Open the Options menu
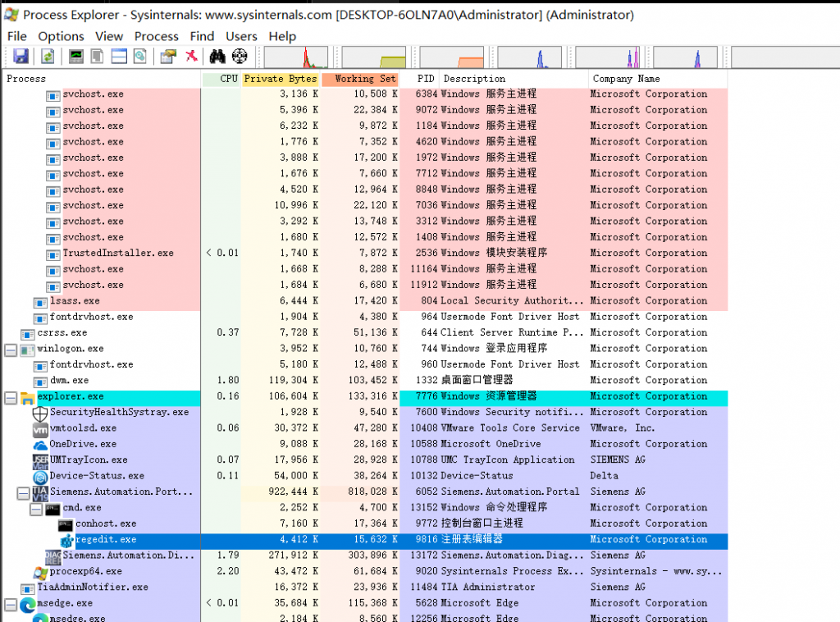The width and height of the screenshot is (840, 622). click(x=61, y=36)
